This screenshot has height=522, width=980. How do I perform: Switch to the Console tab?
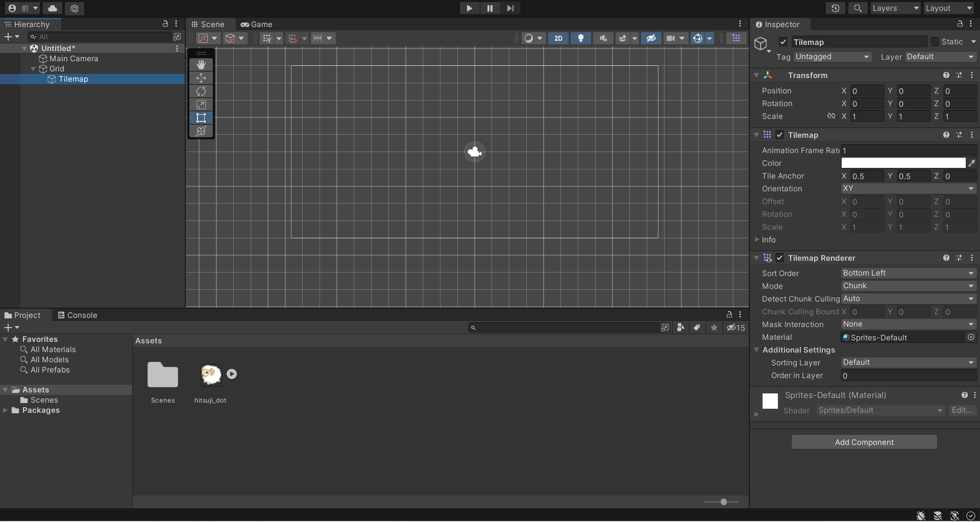pyautogui.click(x=78, y=315)
